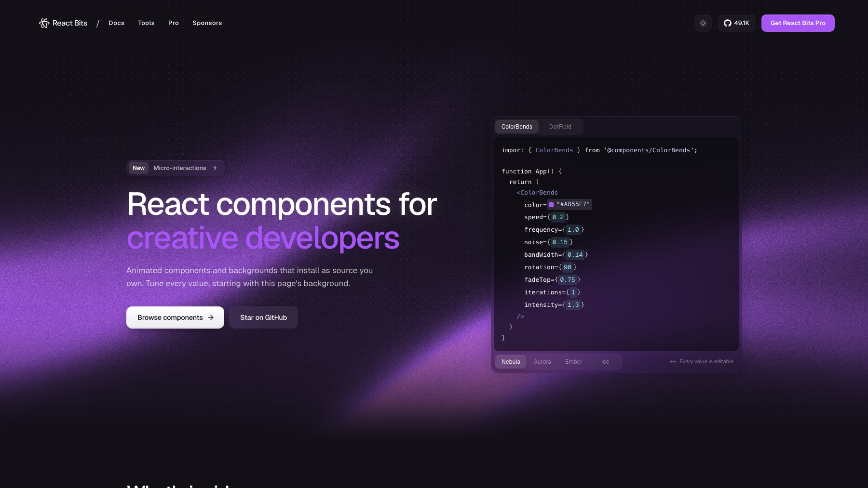Click the React Bits logo icon
The image size is (868, 488).
click(x=44, y=23)
